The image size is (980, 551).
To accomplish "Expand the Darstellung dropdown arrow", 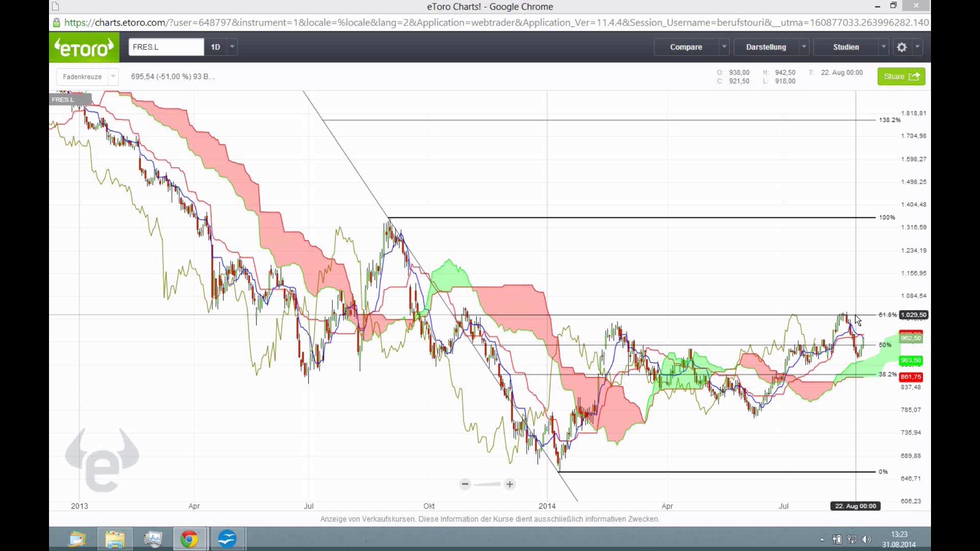I will [804, 47].
